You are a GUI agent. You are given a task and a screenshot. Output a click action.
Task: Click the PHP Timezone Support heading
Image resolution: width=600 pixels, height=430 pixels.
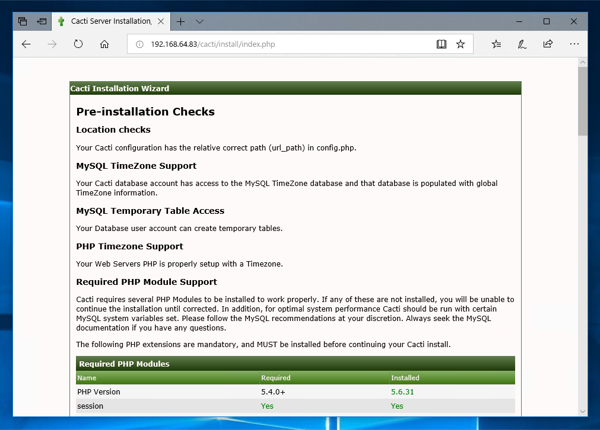pyautogui.click(x=129, y=246)
